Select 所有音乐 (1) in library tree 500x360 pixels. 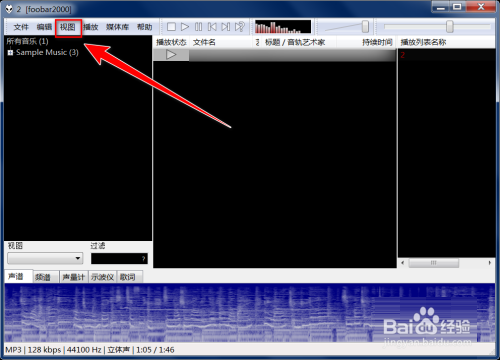(27, 41)
